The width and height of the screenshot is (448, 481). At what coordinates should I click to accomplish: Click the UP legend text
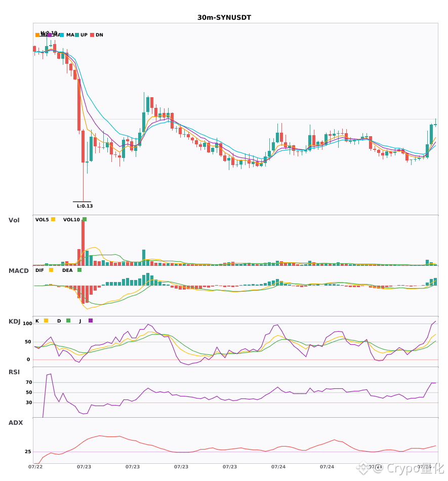click(84, 35)
